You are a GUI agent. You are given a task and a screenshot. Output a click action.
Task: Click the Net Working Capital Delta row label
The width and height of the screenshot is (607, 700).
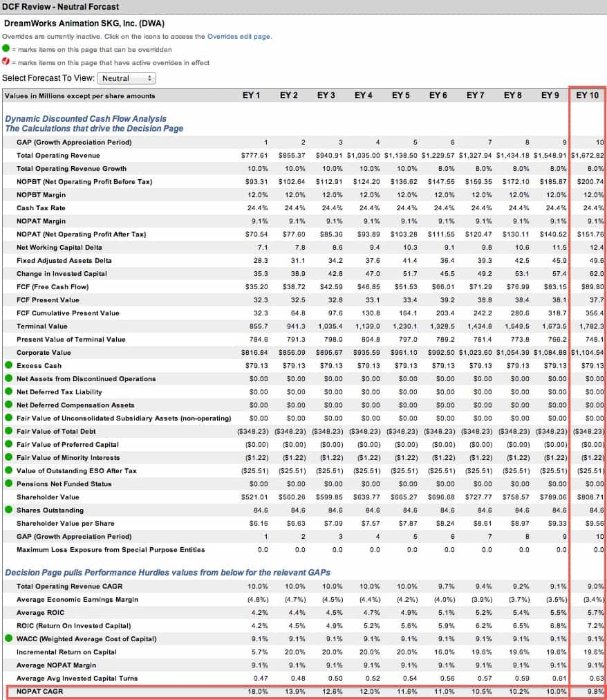coord(59,248)
